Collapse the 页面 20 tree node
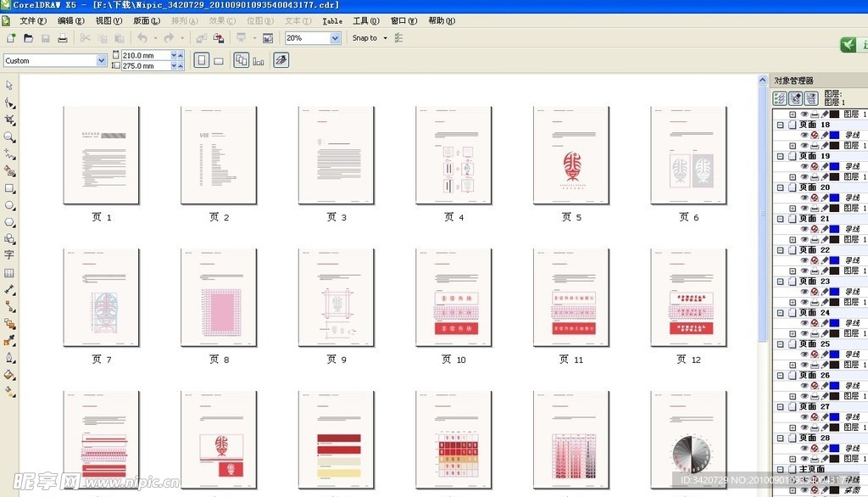Screen dimensions: 868x497 [x=781, y=187]
